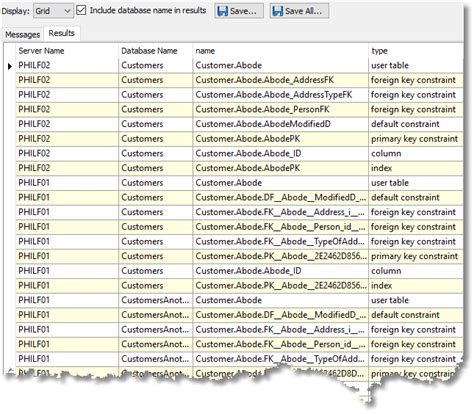Click the row selector arrow of first row
Screen dimensions: 474x414
(x=10, y=66)
